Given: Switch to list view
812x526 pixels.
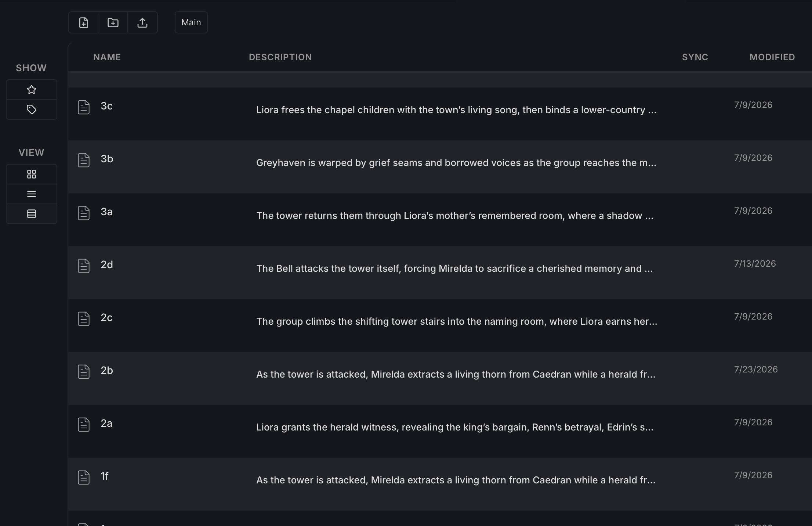Looking at the screenshot, I should pyautogui.click(x=32, y=194).
